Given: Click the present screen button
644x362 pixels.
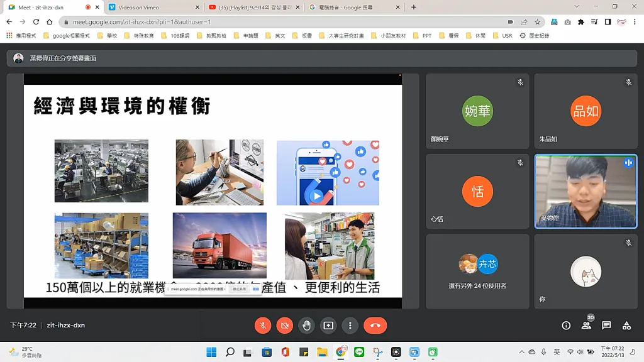Looking at the screenshot, I should point(328,325).
